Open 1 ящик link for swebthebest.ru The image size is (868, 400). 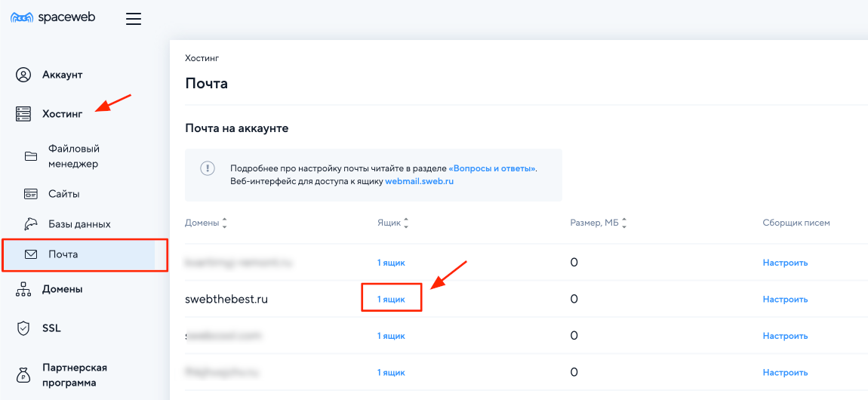(x=391, y=299)
